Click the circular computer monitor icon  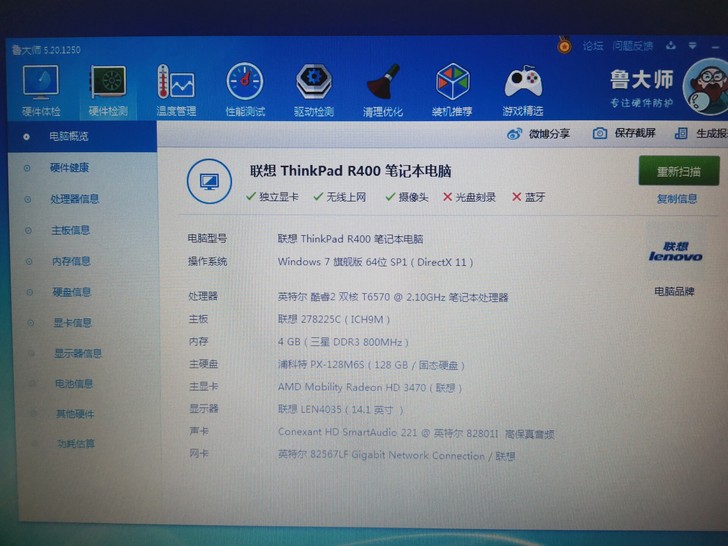pyautogui.click(x=209, y=182)
